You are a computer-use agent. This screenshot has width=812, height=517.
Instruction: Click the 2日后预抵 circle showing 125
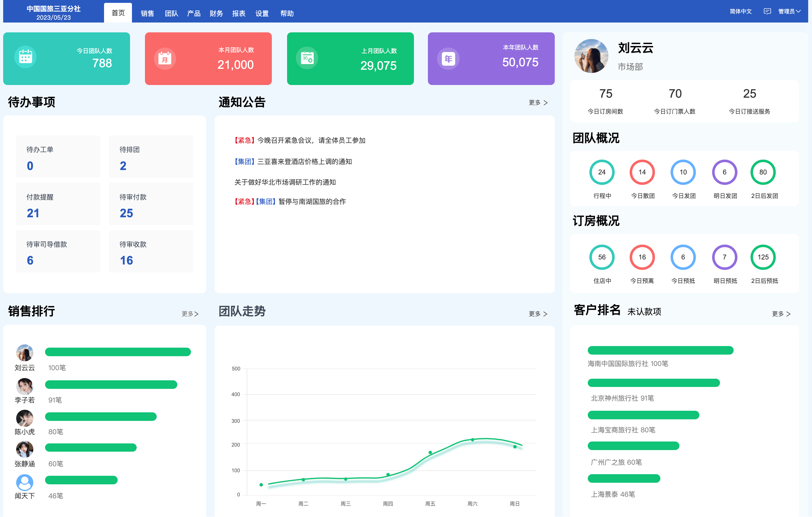click(763, 257)
